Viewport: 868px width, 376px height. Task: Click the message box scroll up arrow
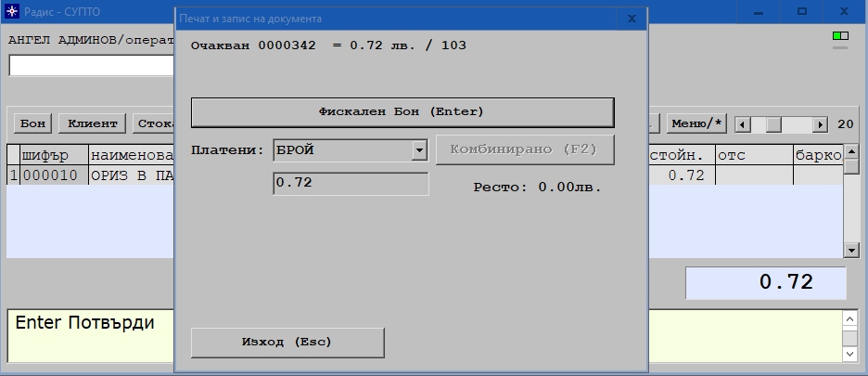[x=850, y=318]
